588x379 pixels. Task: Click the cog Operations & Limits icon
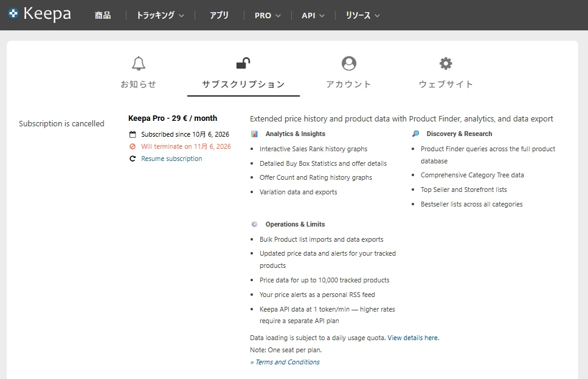tap(254, 224)
